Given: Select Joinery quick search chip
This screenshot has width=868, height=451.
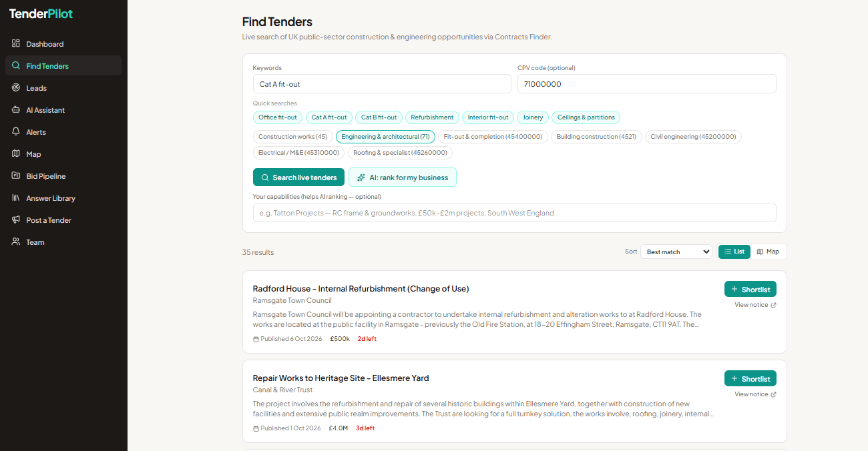Looking at the screenshot, I should click(x=533, y=117).
